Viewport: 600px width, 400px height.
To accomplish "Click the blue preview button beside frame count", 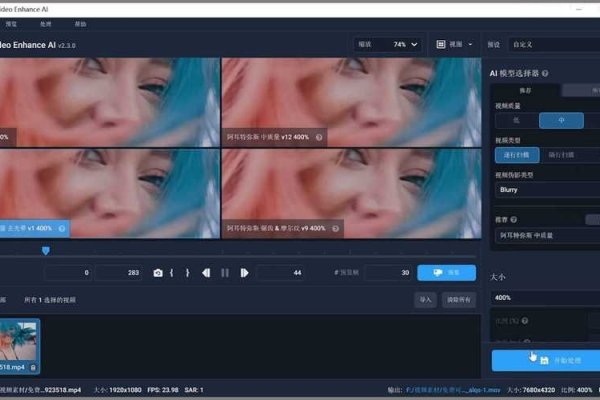I will [x=447, y=273].
